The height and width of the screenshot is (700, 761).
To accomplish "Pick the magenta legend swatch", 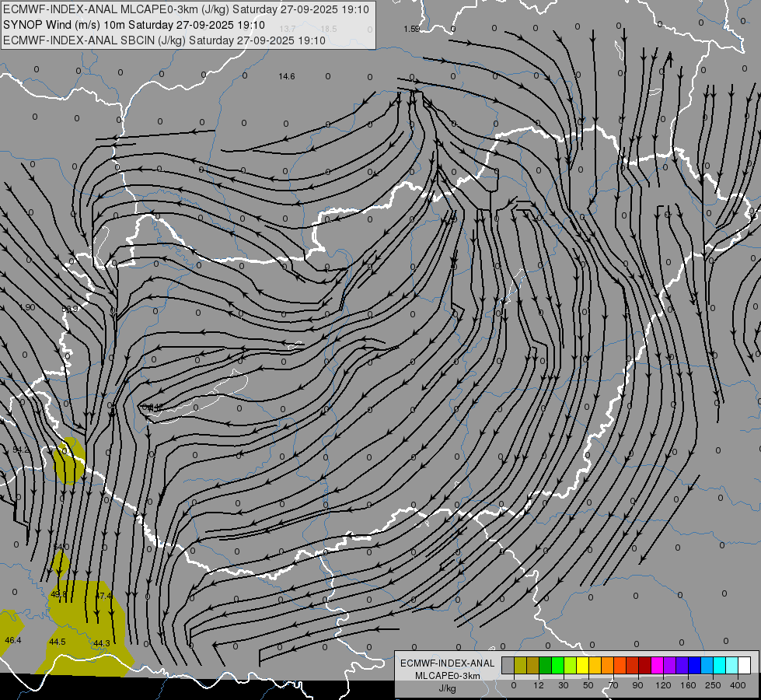I will [658, 665].
